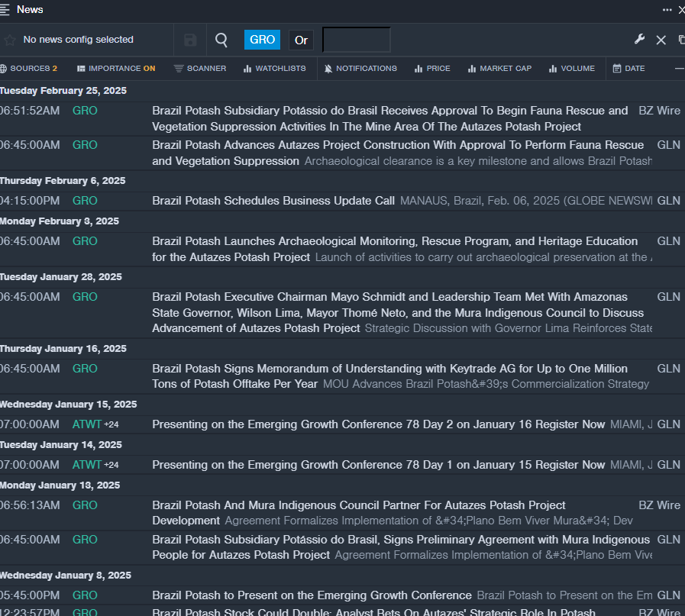The height and width of the screenshot is (616, 685).
Task: Click the copy window icon
Action: tap(681, 40)
